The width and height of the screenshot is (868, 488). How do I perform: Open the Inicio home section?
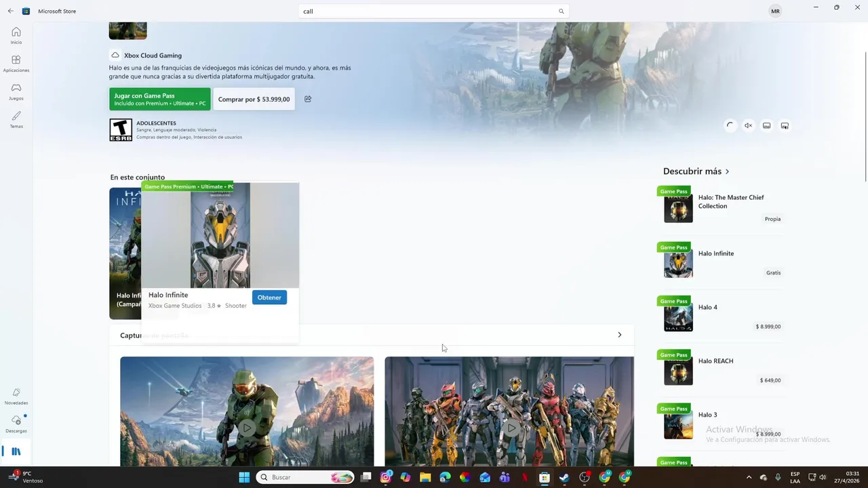pyautogui.click(x=16, y=35)
